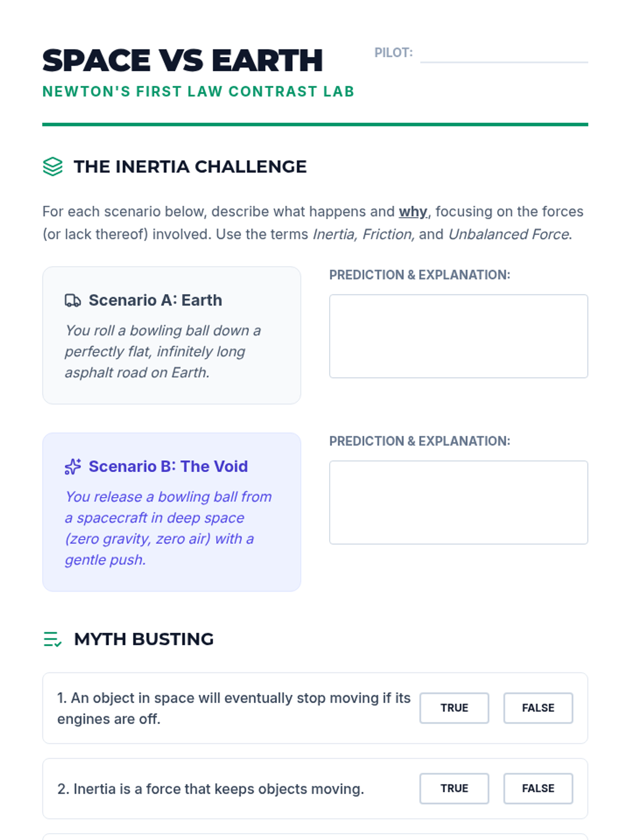Viewport: 630px width, 840px height.
Task: Click the Myth Busting section heading
Action: pyautogui.click(x=144, y=639)
